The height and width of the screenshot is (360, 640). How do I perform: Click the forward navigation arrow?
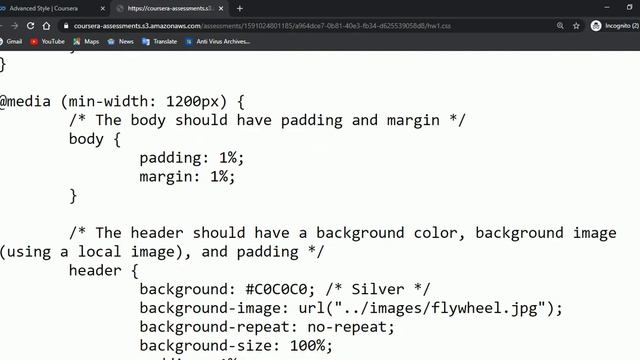[15, 26]
